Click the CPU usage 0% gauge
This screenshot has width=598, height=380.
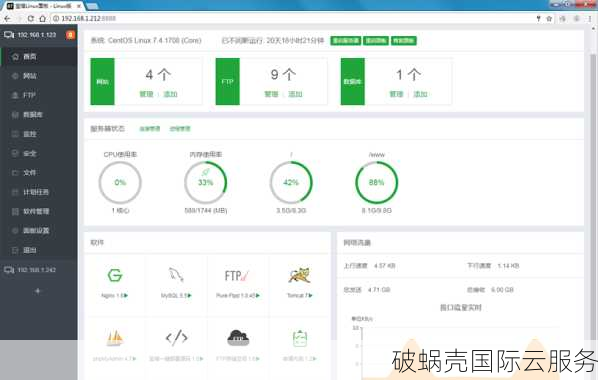tap(120, 182)
